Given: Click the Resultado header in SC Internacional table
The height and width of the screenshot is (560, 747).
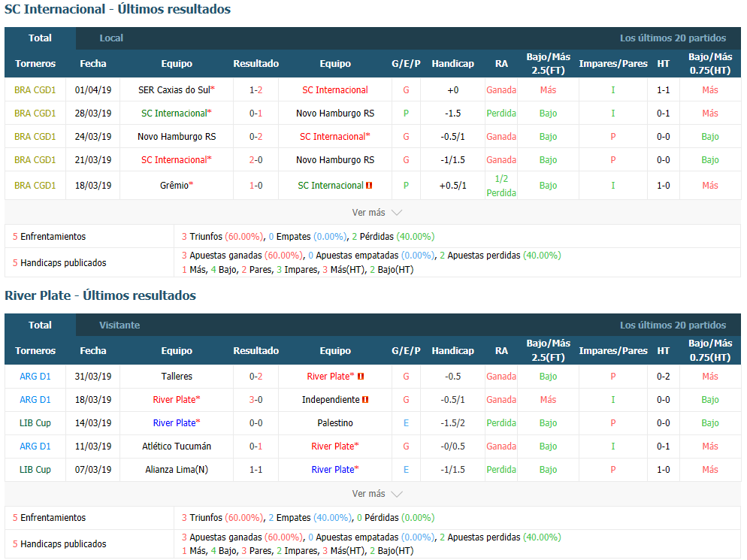Looking at the screenshot, I should (256, 64).
